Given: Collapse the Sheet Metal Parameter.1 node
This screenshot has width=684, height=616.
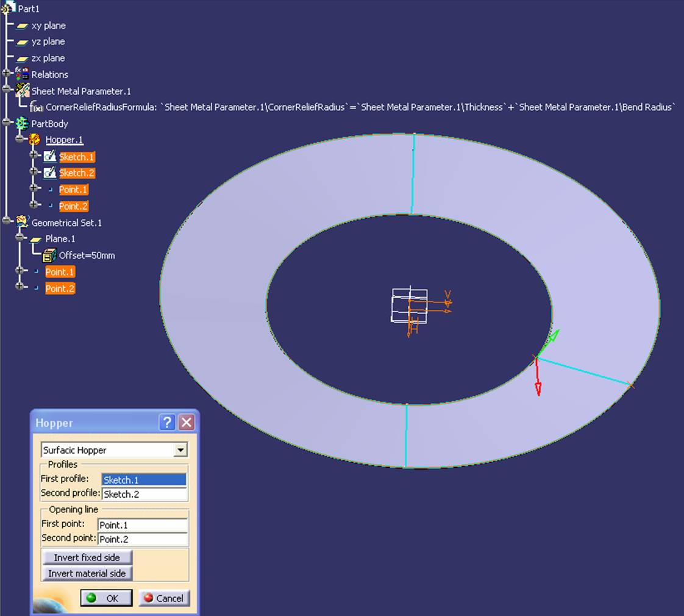Looking at the screenshot, I should point(6,90).
